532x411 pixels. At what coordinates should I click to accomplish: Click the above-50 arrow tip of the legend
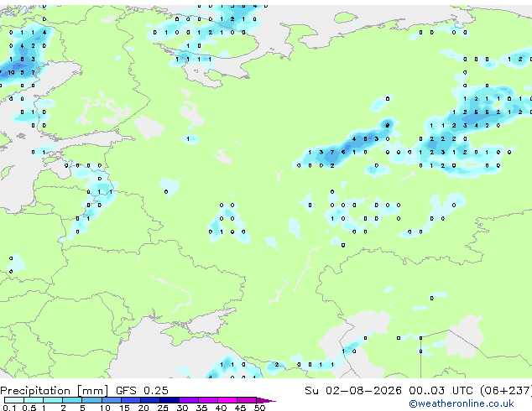coord(266,400)
